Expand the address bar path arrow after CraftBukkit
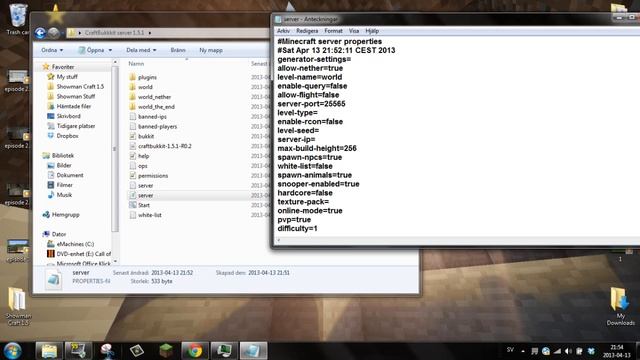Image resolution: width=640 pixels, height=360 pixels. pyautogui.click(x=150, y=33)
